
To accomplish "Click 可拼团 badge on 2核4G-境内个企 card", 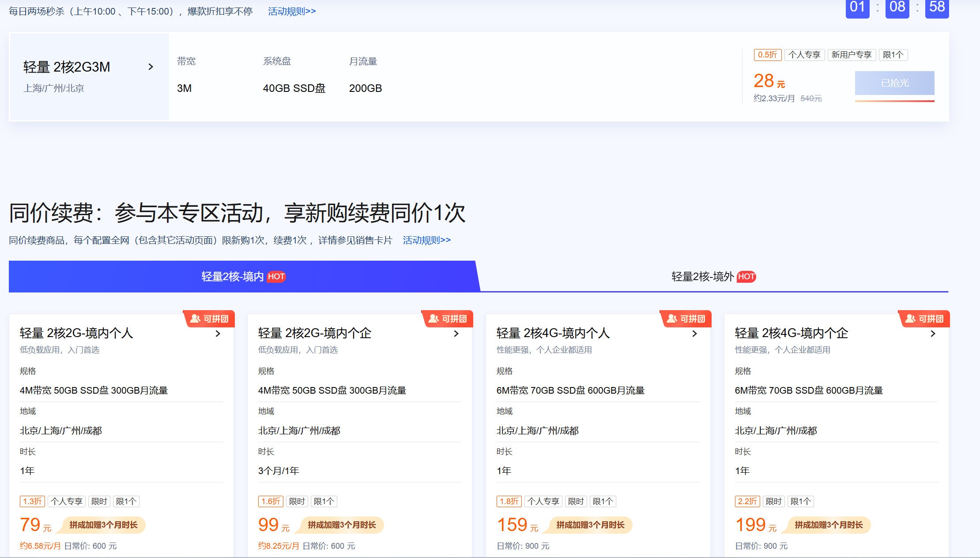I will tap(924, 319).
